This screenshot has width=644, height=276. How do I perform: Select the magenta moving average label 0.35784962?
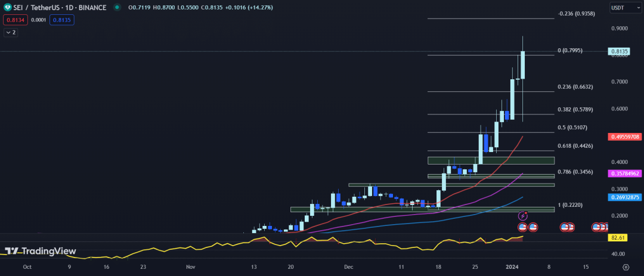[625, 173]
